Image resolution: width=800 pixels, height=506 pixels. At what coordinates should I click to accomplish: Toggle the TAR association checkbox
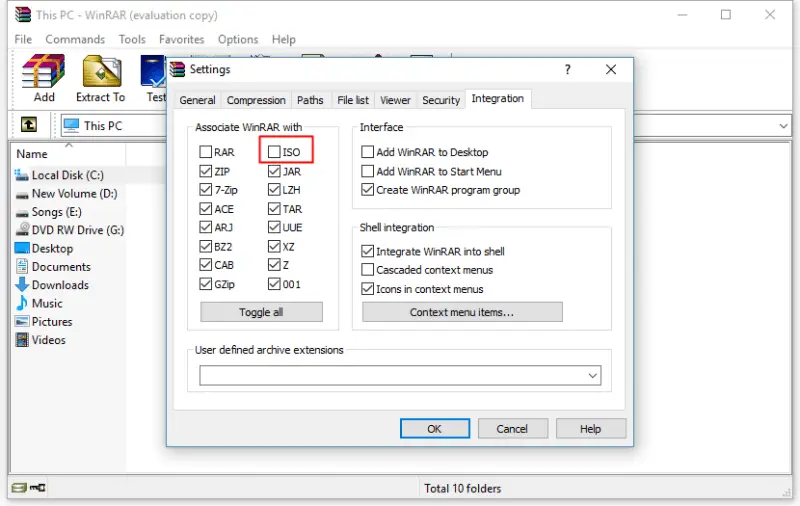(x=274, y=209)
